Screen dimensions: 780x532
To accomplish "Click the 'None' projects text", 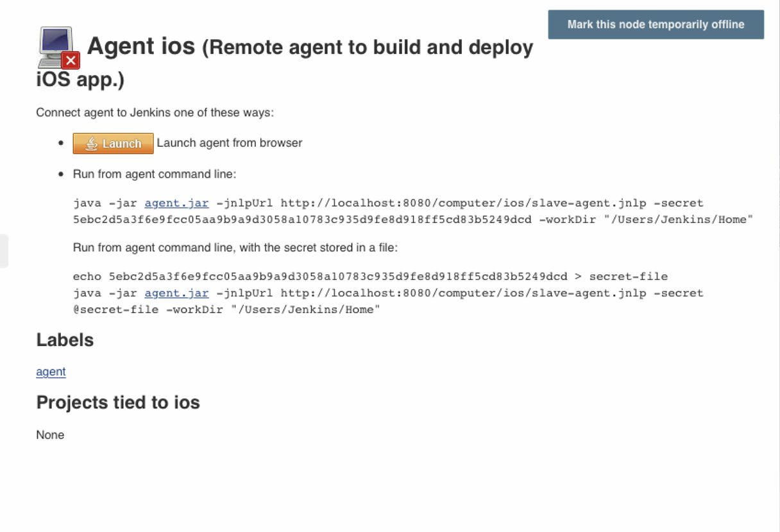I will 50,435.
